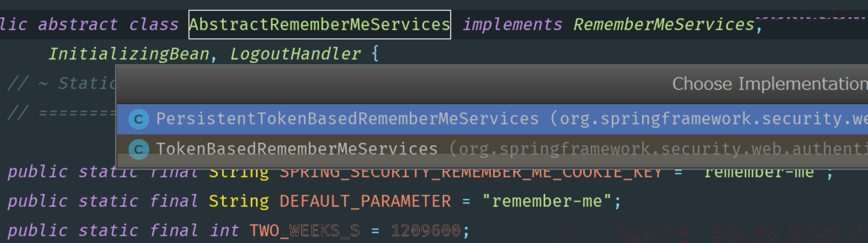Viewport: 868px width, 243px height.
Task: Click the implements keyword
Action: (512, 25)
